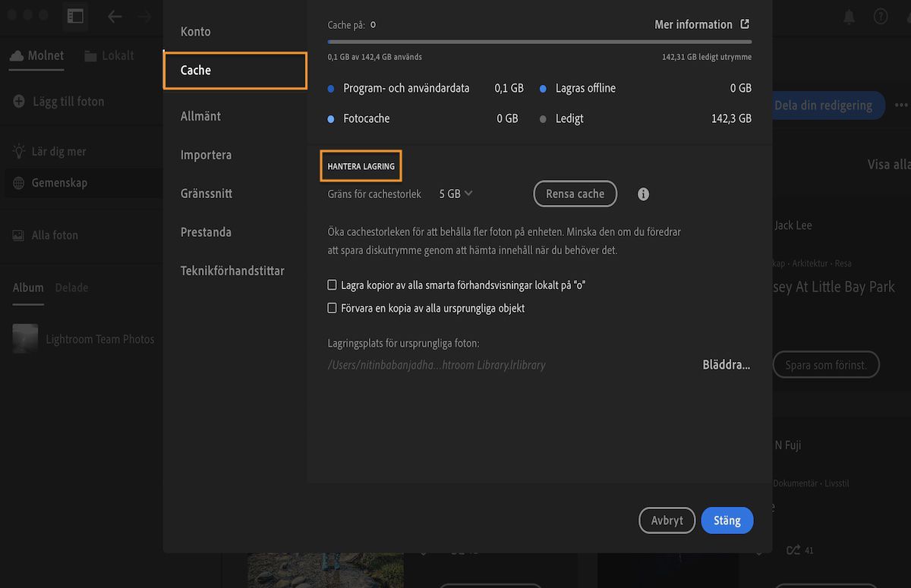Click the info icon beside Rensa cache

click(643, 193)
